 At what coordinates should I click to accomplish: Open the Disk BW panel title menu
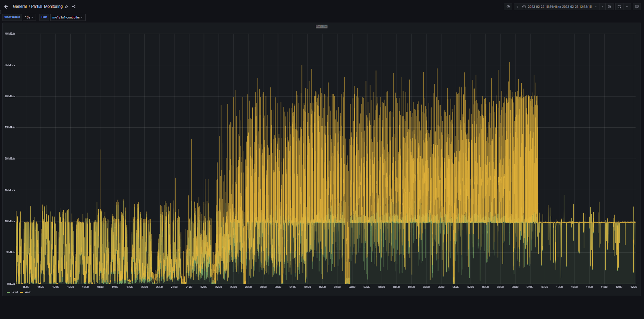[x=321, y=26]
